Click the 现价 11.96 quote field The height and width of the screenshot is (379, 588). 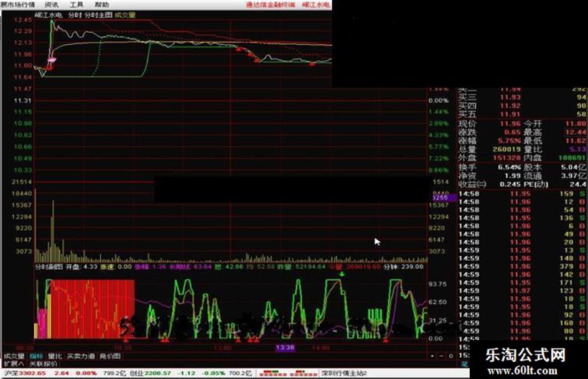[489, 124]
